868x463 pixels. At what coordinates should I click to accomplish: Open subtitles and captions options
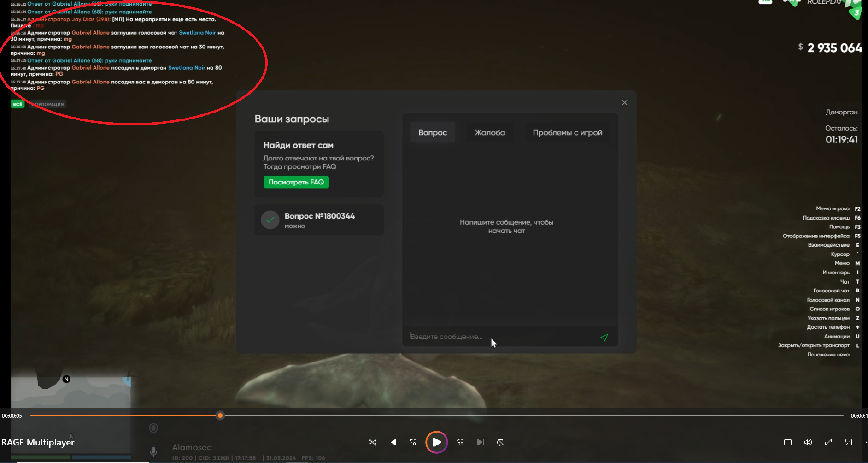pyautogui.click(x=788, y=442)
